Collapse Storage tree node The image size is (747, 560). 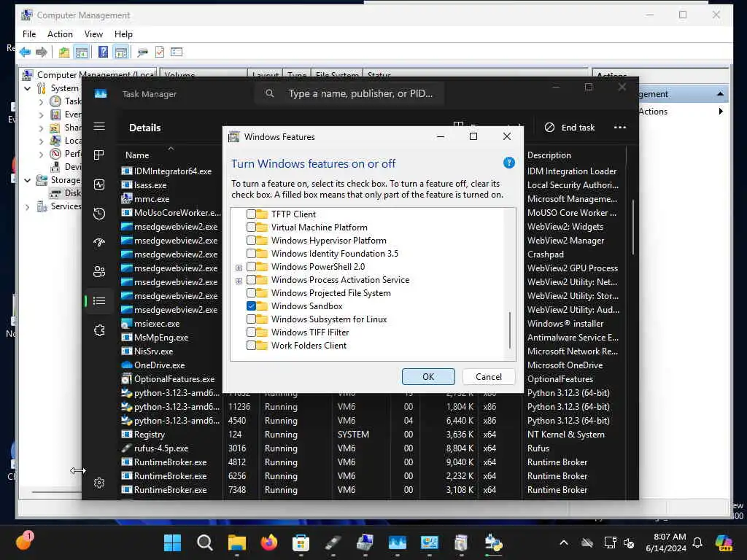tap(28, 181)
